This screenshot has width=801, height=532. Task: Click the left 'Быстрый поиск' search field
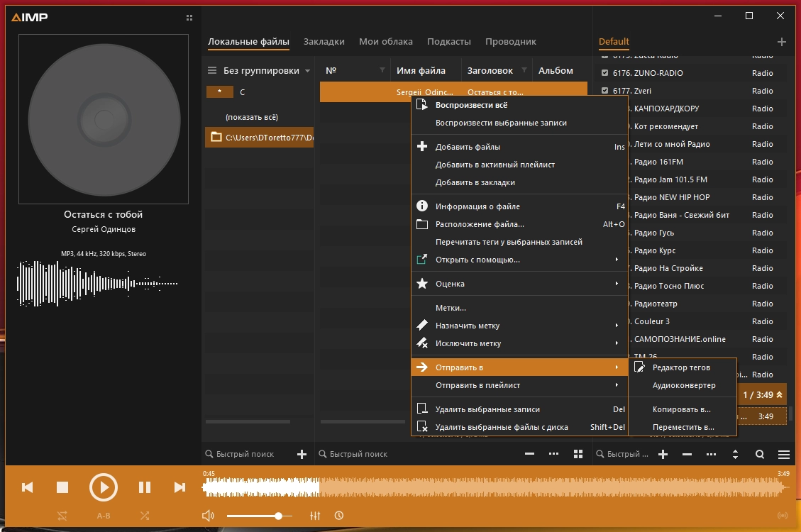point(245,454)
